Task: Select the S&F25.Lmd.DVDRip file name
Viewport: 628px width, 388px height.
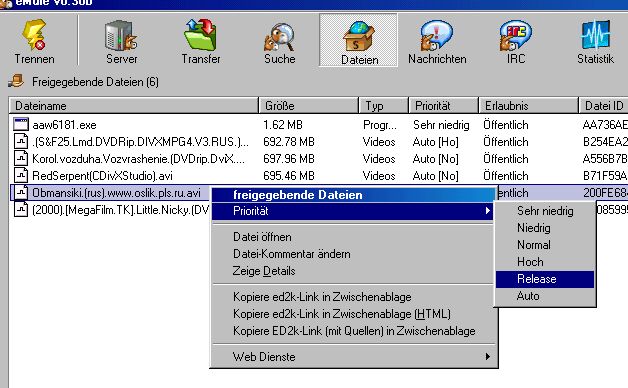Action: pos(141,142)
